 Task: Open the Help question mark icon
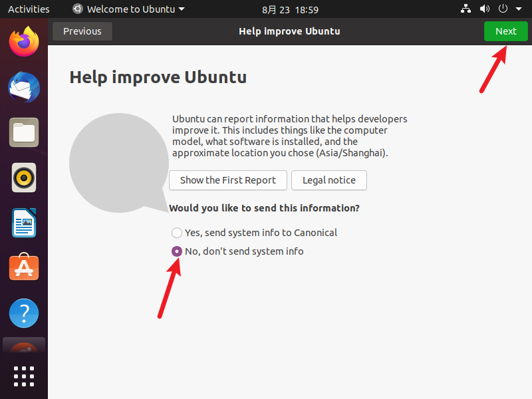point(24,313)
